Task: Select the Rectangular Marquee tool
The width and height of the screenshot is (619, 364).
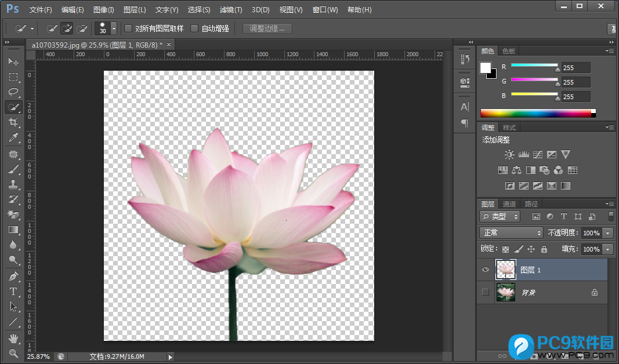Action: click(13, 77)
